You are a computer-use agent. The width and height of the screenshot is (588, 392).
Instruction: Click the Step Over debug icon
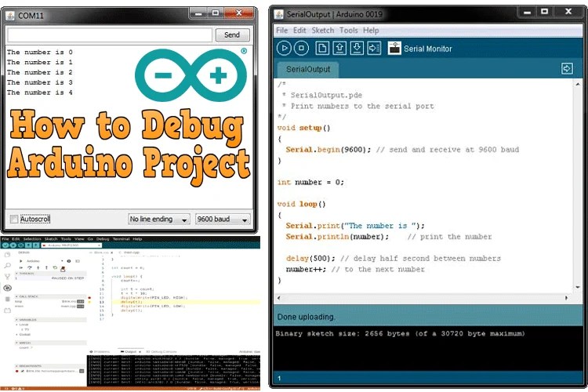(x=30, y=267)
